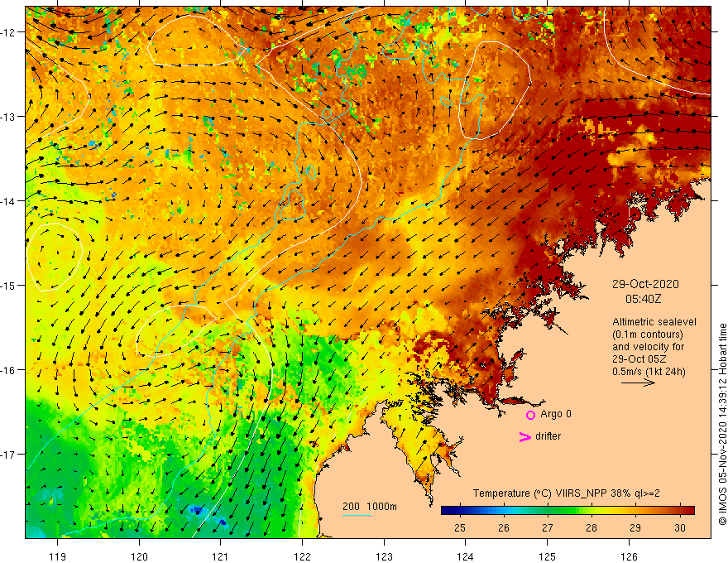The image size is (728, 563).
Task: Click color bar tick label 29
Action: (x=635, y=527)
